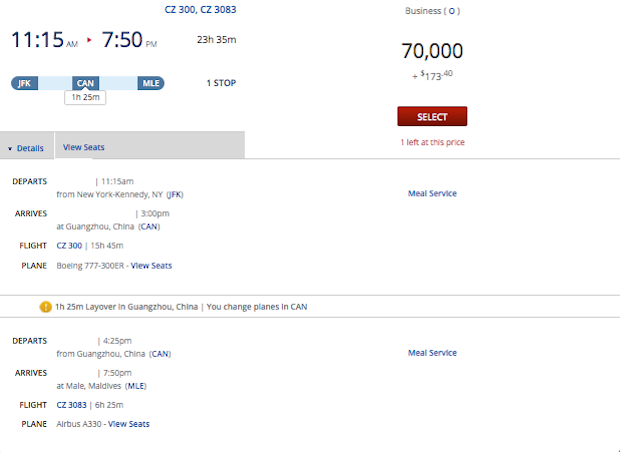The height and width of the screenshot is (452, 620).
Task: Open Meal Service for the JFK departure flight
Action: 432,193
